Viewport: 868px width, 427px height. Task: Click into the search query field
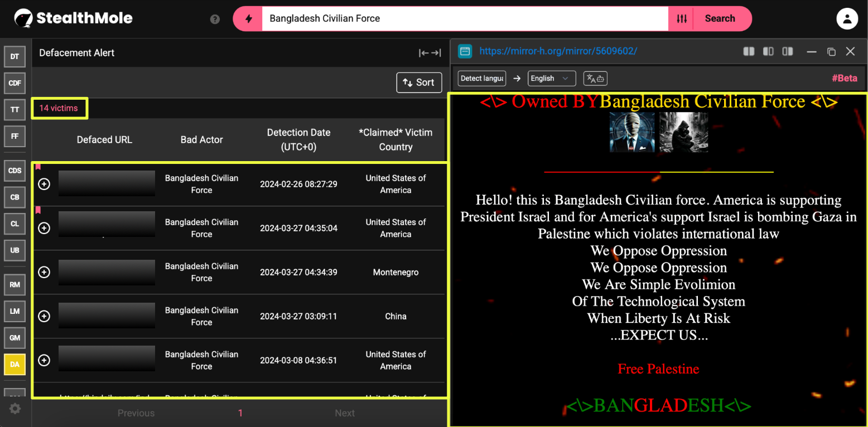pos(463,19)
